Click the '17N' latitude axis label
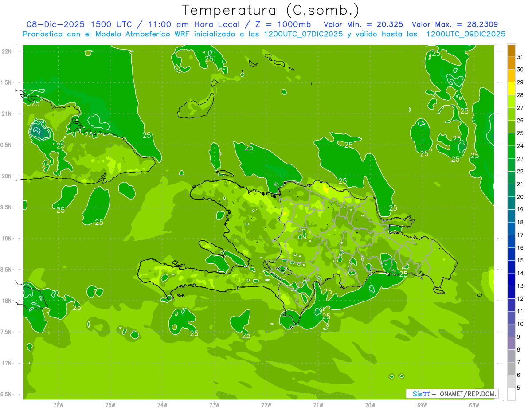 (x=8, y=363)
